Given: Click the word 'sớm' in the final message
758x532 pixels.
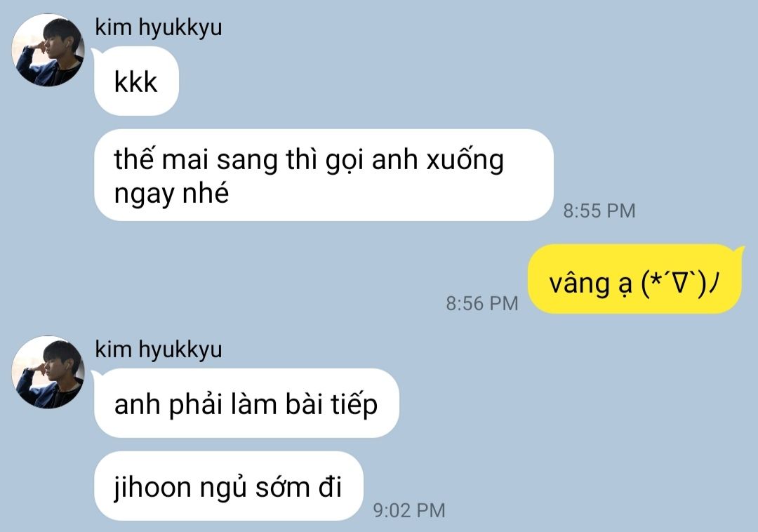Looking at the screenshot, I should 283,486.
